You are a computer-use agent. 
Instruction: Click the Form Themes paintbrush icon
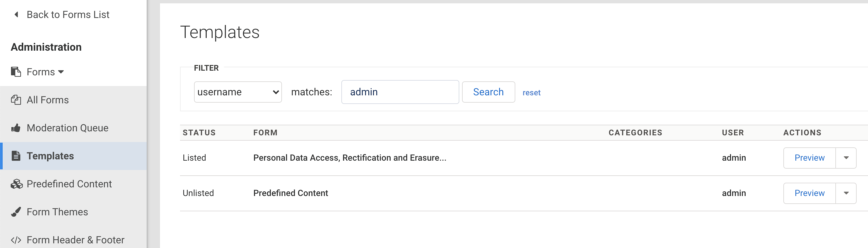coord(16,212)
